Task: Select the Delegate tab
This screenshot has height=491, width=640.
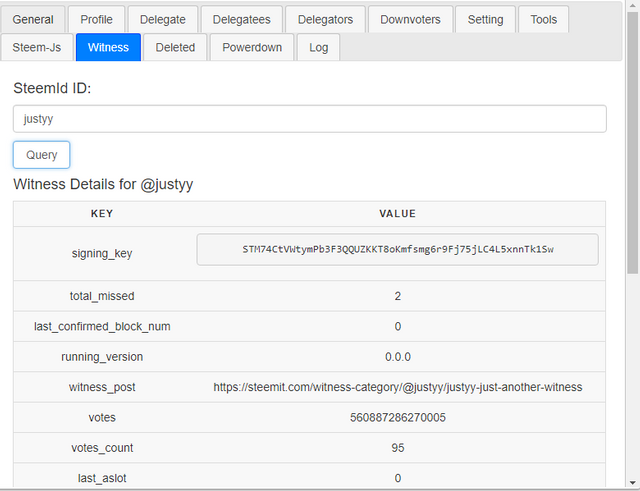Action: point(163,19)
